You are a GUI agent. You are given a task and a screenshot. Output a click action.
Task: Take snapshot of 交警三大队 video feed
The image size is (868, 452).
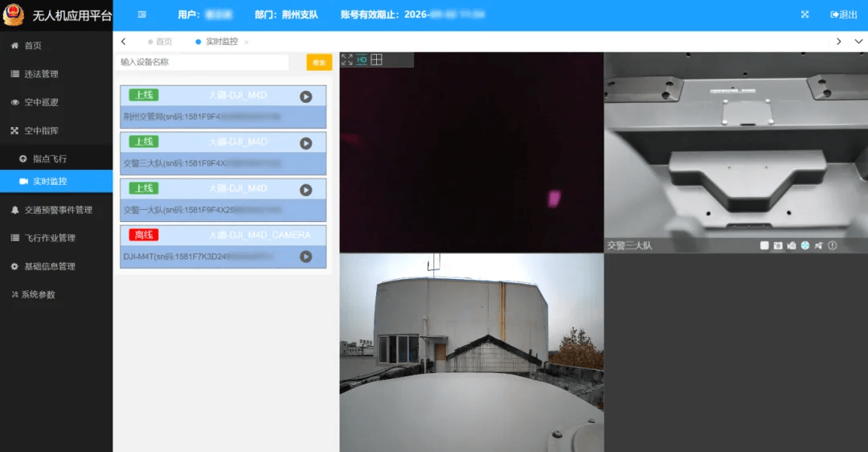point(778,245)
